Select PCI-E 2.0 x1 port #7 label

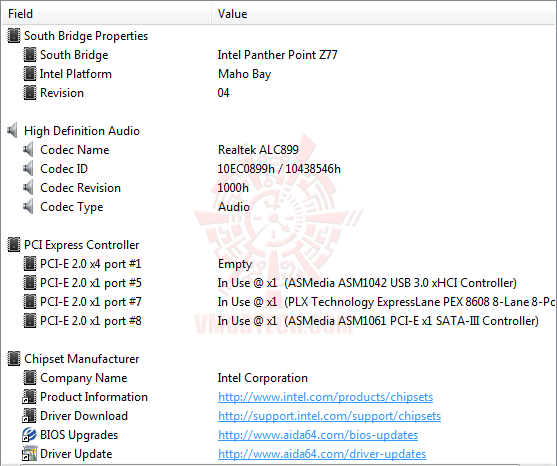91,302
